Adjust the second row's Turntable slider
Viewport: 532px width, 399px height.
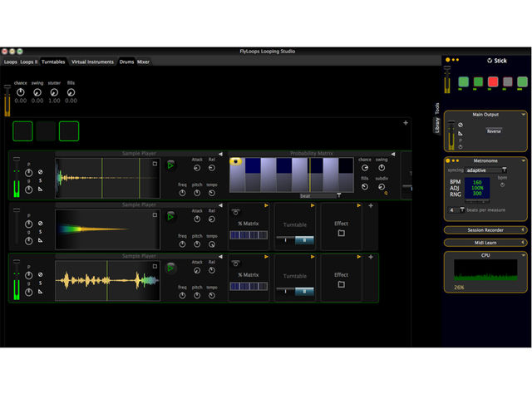(295, 240)
